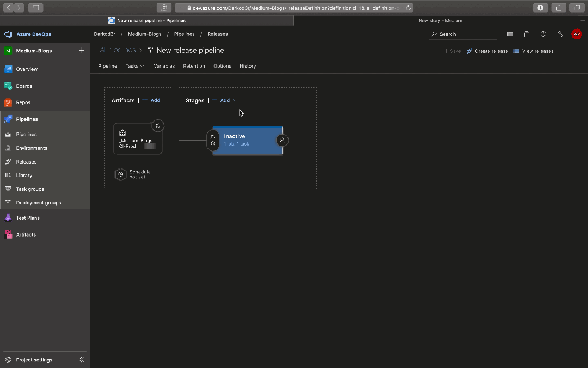Go forward in Safari
Screen dimensions: 588x368
tap(19, 8)
